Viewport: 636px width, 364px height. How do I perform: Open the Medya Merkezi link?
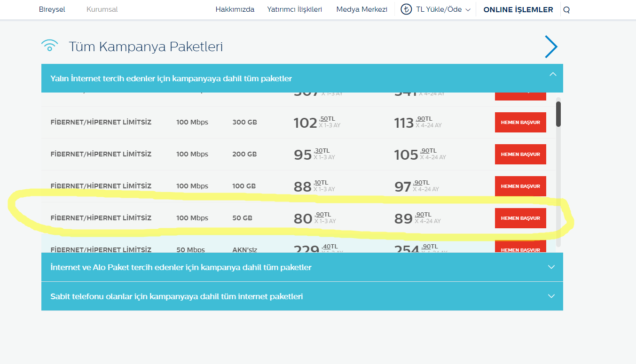click(x=362, y=9)
